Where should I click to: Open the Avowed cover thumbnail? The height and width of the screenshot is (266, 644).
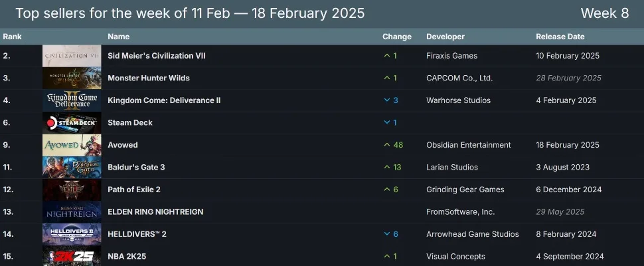point(72,145)
